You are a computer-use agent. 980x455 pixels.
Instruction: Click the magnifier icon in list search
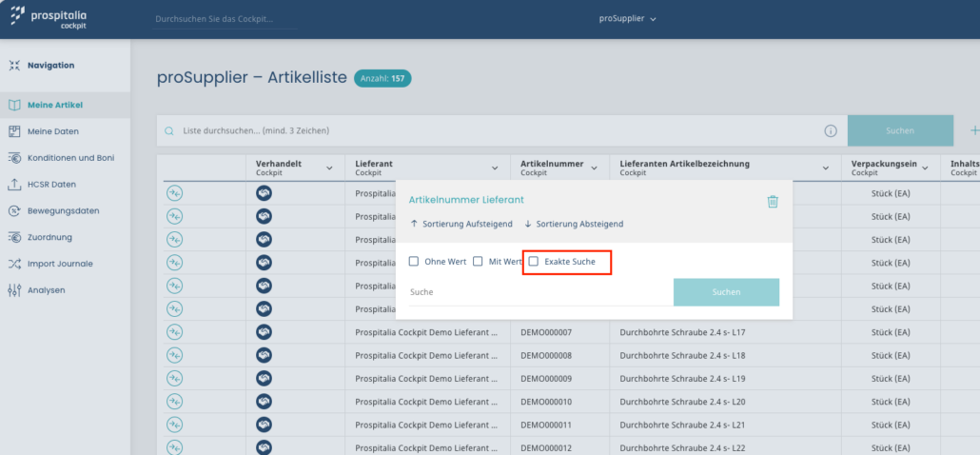pyautogui.click(x=168, y=131)
